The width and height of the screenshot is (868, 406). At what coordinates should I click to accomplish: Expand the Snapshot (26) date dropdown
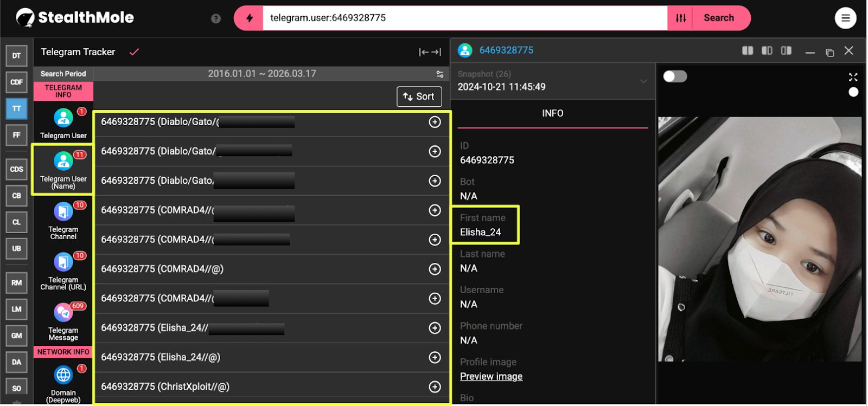[x=643, y=81]
